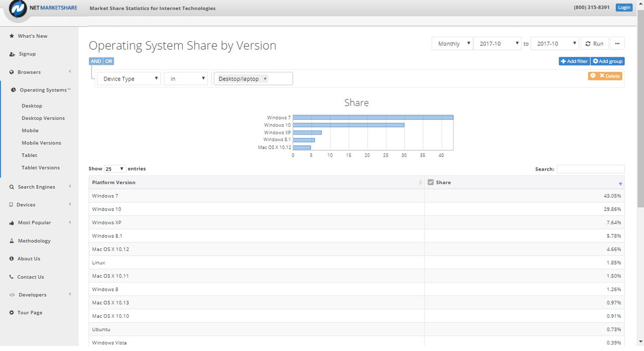
Task: Click the Mac OS X 10.13 table row
Action: click(x=357, y=303)
